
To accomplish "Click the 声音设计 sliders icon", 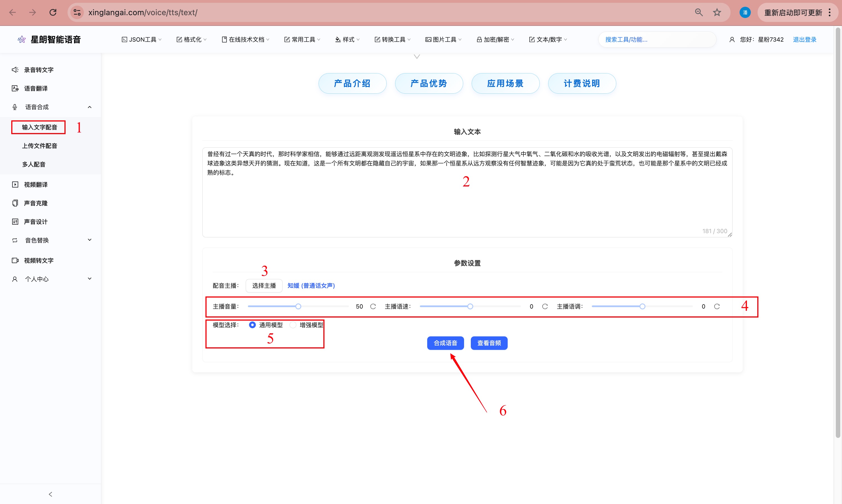I will point(15,222).
